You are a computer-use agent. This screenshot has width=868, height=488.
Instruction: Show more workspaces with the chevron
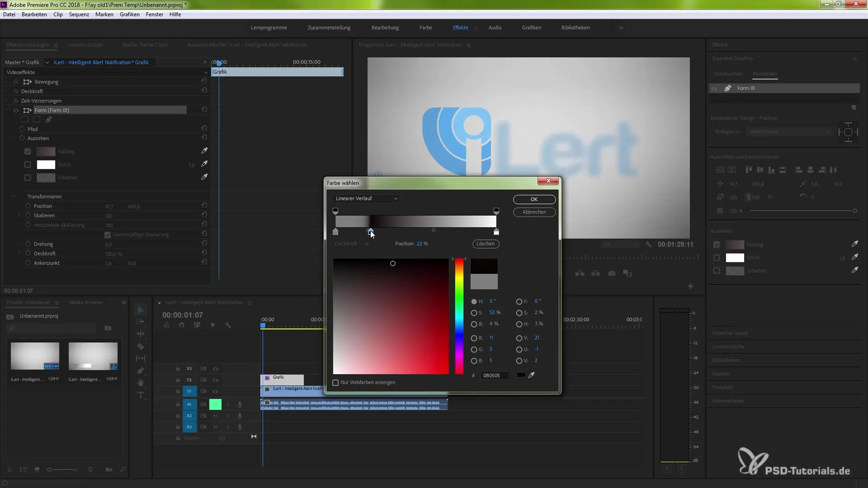(621, 28)
